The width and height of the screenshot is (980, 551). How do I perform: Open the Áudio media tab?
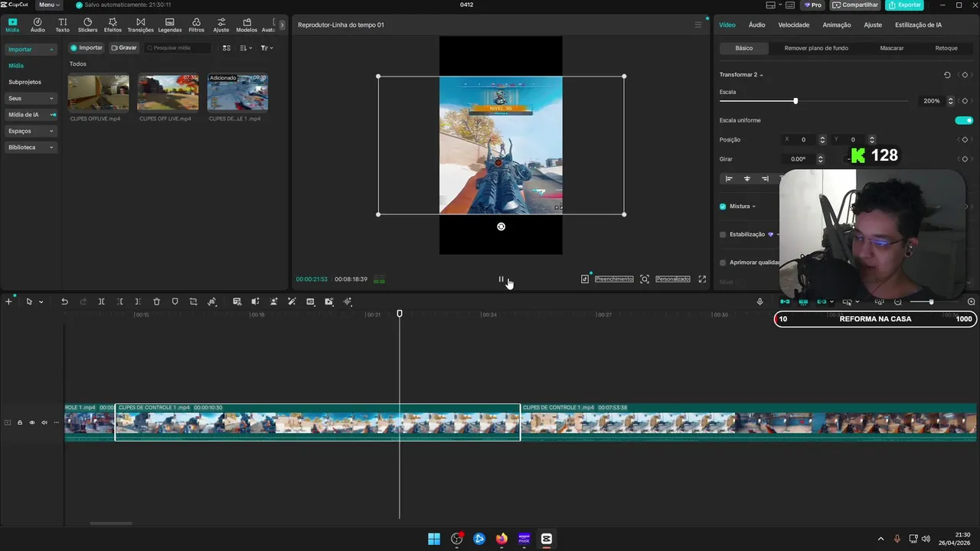click(38, 25)
